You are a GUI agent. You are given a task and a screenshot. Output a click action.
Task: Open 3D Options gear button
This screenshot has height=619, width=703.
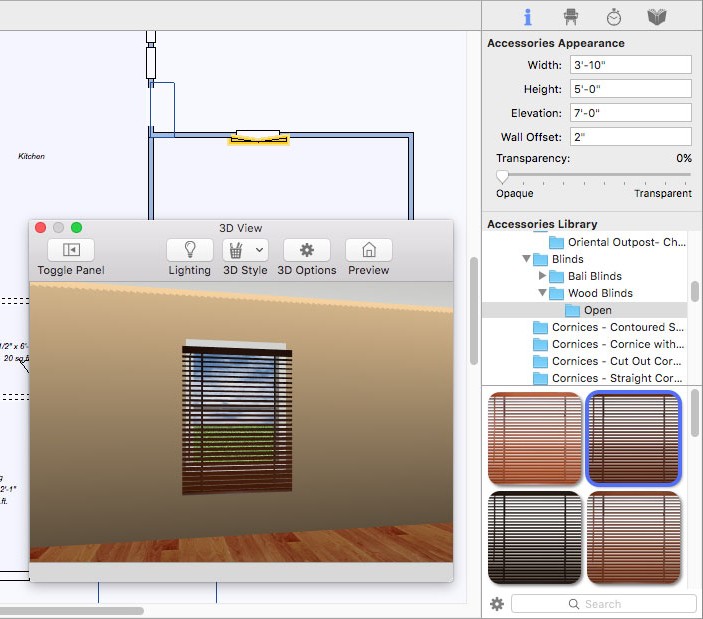(x=307, y=250)
